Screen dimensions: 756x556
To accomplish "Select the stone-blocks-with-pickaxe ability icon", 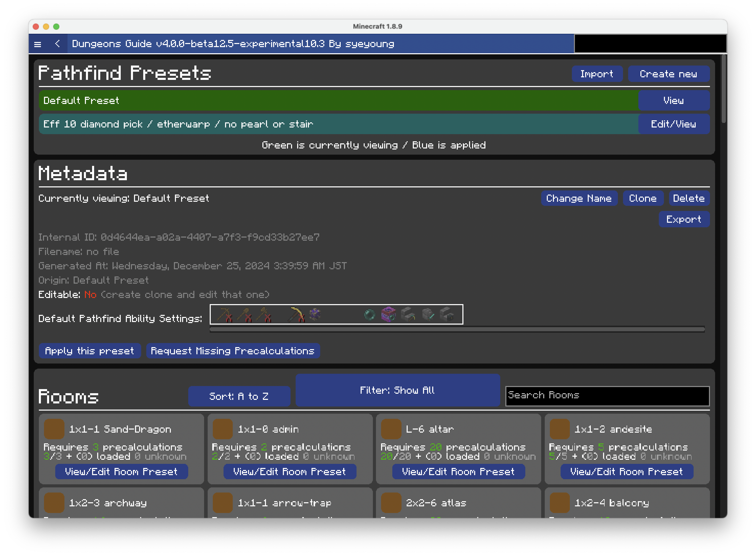I will (408, 315).
